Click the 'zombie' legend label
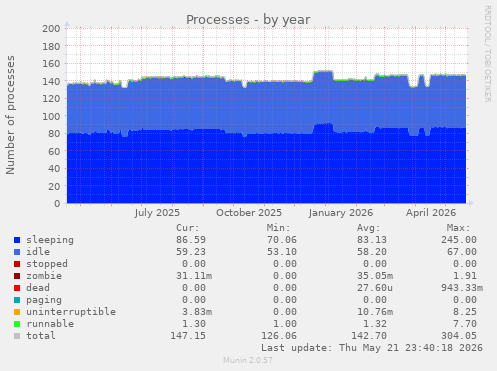 point(44,276)
